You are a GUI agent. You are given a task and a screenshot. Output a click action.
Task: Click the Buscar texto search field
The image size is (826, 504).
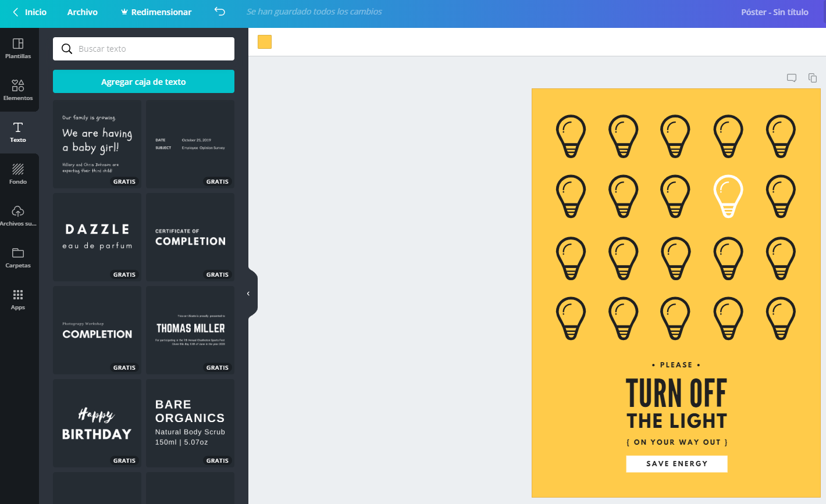[144, 49]
